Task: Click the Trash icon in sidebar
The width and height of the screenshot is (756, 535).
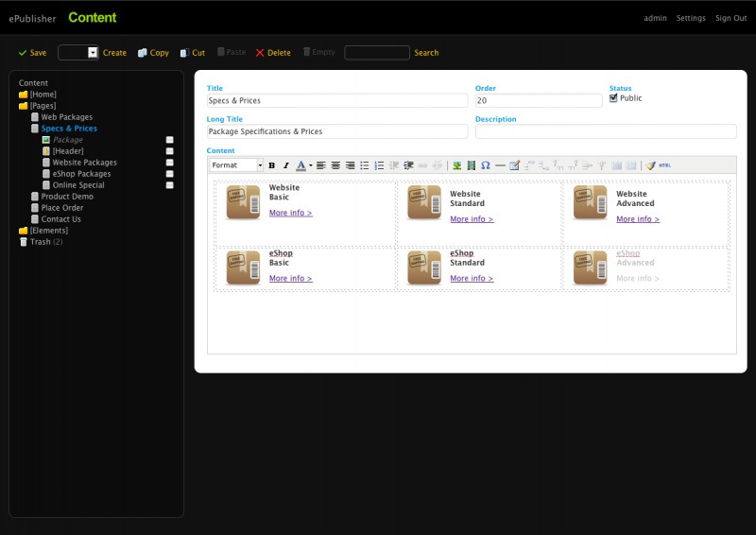Action: (24, 242)
